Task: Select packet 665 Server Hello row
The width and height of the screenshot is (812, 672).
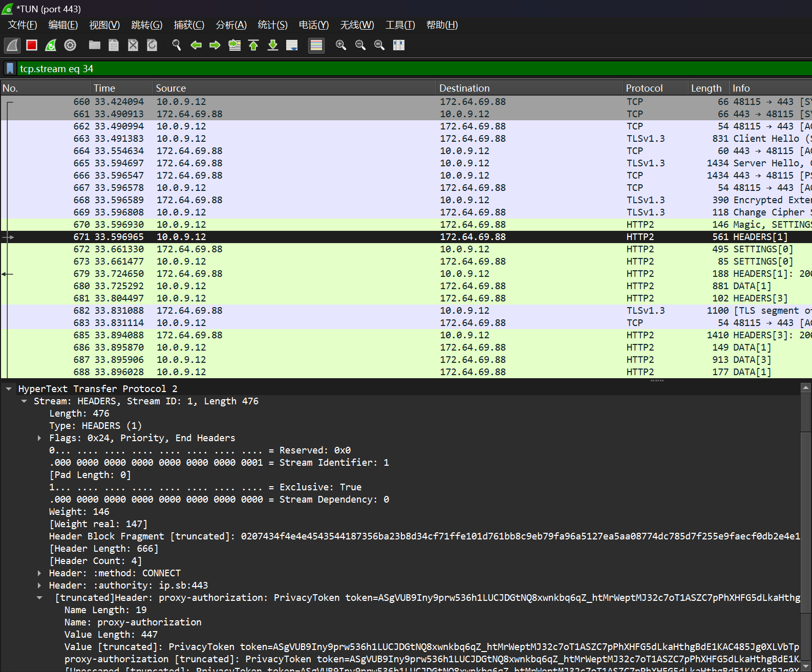Action: pyautogui.click(x=406, y=163)
